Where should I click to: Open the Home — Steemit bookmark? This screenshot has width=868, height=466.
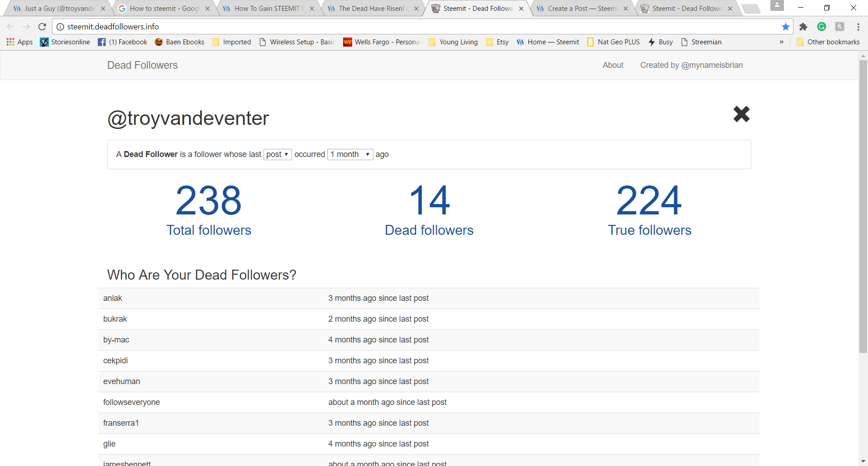point(548,42)
